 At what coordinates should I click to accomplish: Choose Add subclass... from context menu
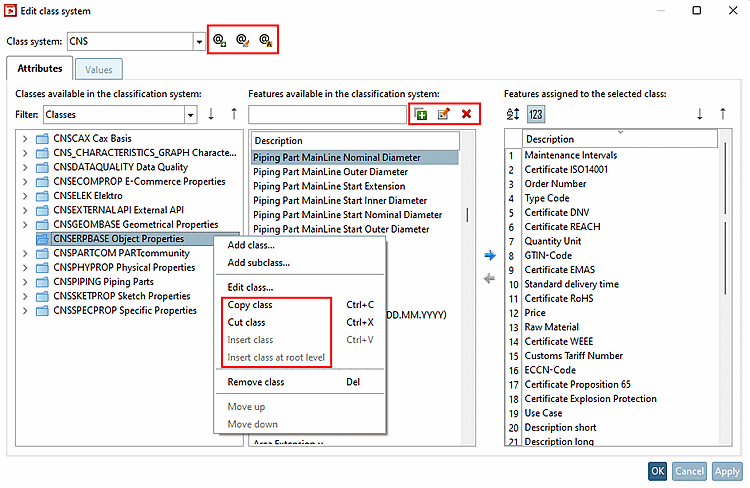[x=258, y=263]
